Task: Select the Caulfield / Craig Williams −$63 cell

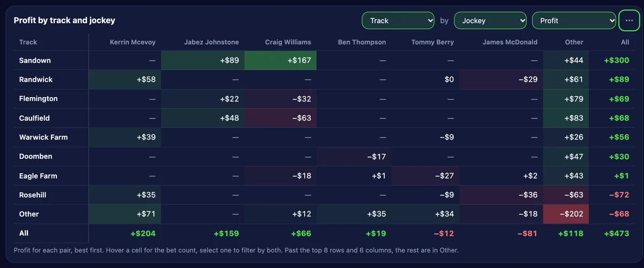Action: pyautogui.click(x=281, y=118)
